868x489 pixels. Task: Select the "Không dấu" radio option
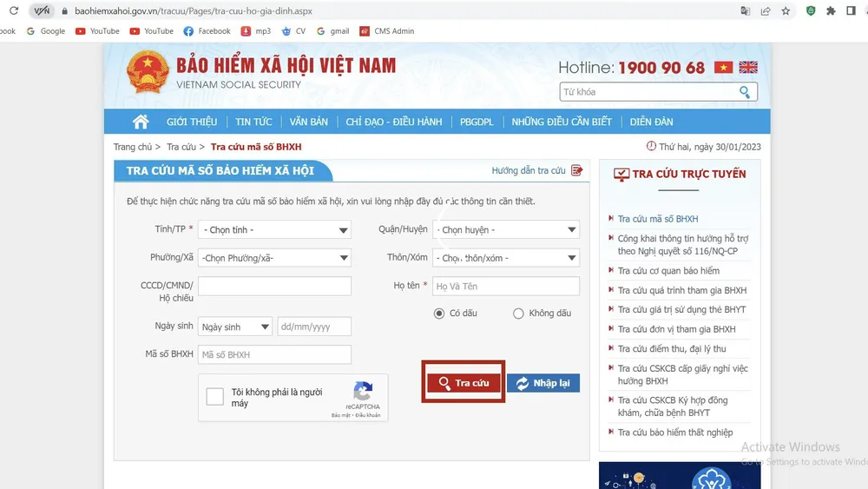(x=518, y=314)
